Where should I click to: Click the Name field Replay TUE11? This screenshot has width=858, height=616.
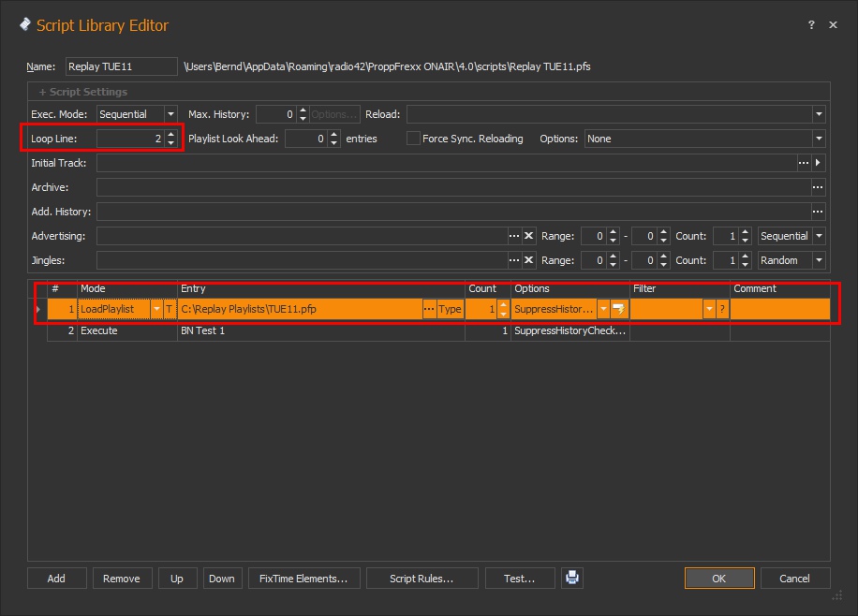click(121, 66)
